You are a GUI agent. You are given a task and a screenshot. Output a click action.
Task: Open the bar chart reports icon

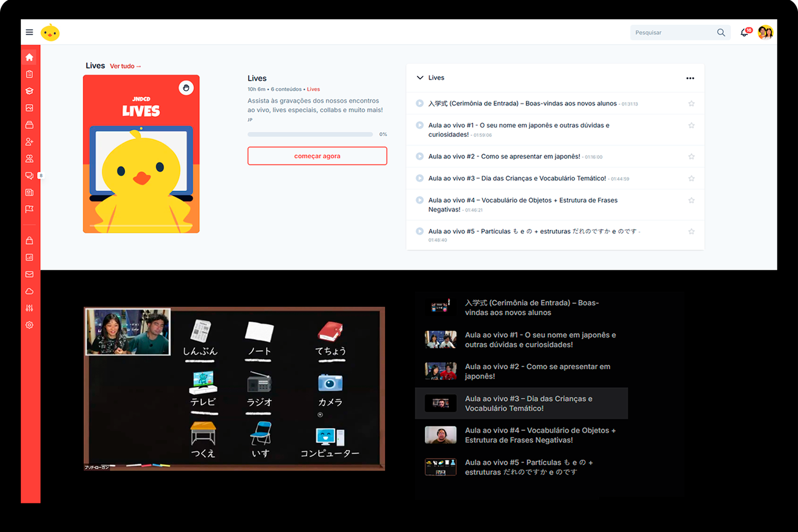(x=30, y=257)
